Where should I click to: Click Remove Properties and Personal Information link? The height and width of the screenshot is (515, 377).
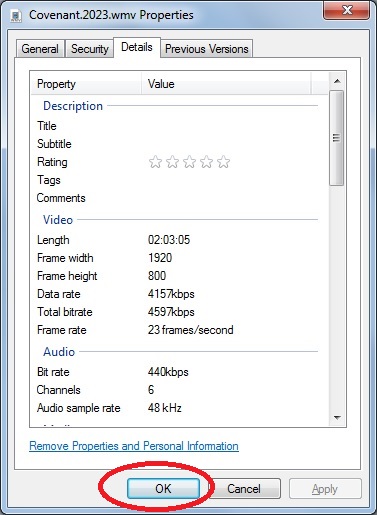pos(134,446)
